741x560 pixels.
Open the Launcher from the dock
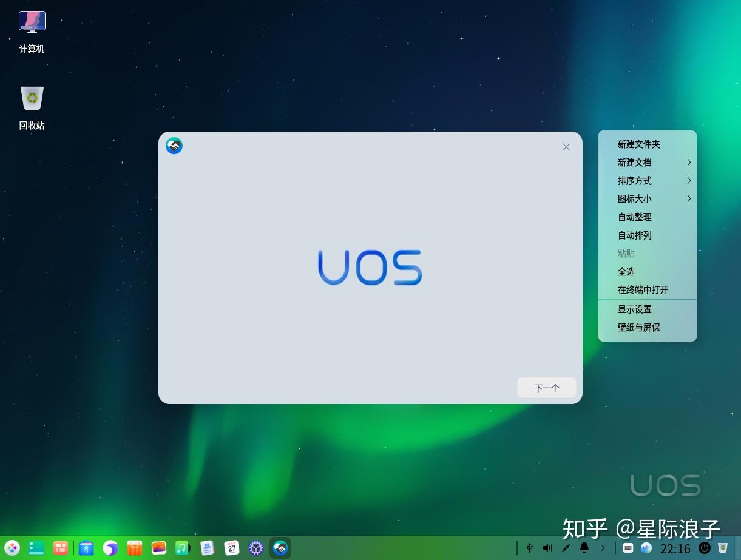(x=12, y=548)
